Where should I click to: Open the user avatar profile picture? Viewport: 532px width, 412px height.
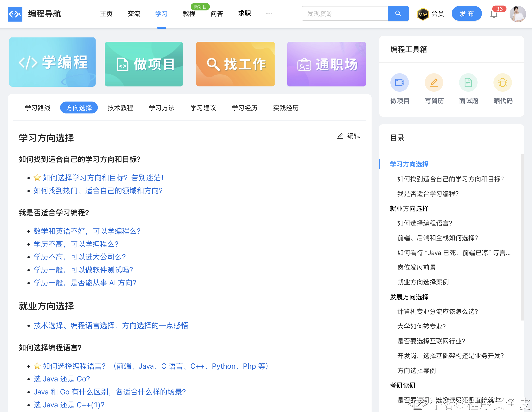click(x=518, y=14)
